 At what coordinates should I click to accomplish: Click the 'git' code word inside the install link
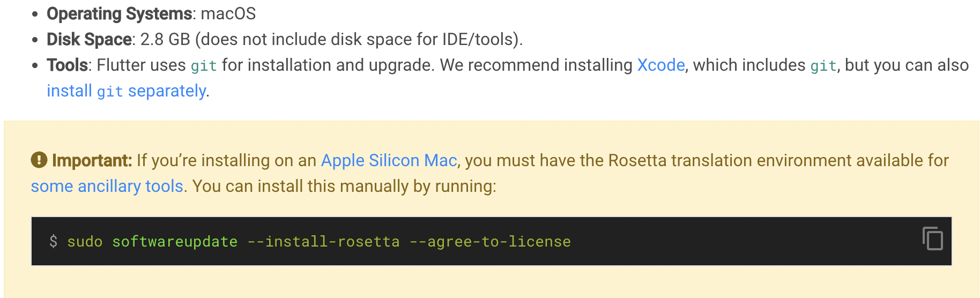(110, 92)
